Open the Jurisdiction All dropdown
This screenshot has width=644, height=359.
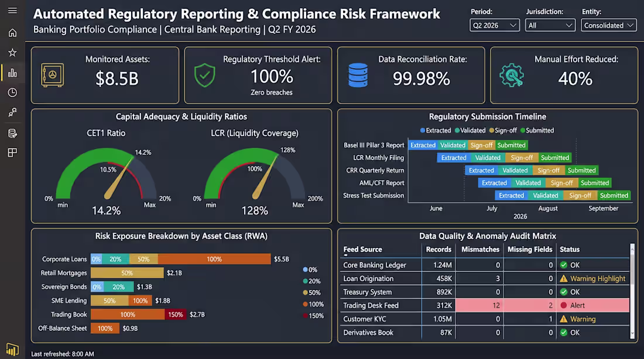pos(550,26)
